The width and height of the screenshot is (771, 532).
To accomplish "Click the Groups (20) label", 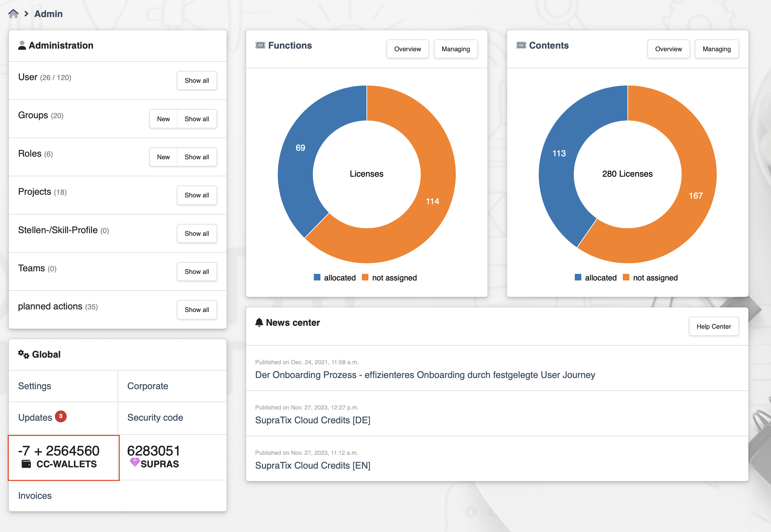I will (x=41, y=115).
